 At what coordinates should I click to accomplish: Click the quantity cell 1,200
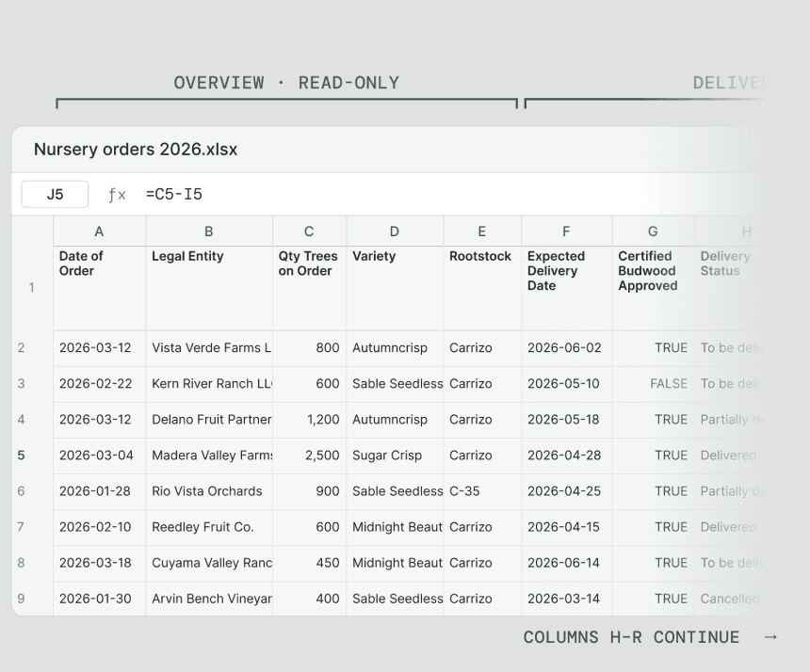tap(310, 420)
